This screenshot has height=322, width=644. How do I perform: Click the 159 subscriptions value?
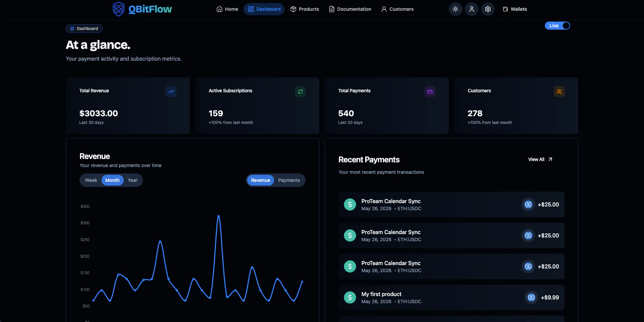216,114
